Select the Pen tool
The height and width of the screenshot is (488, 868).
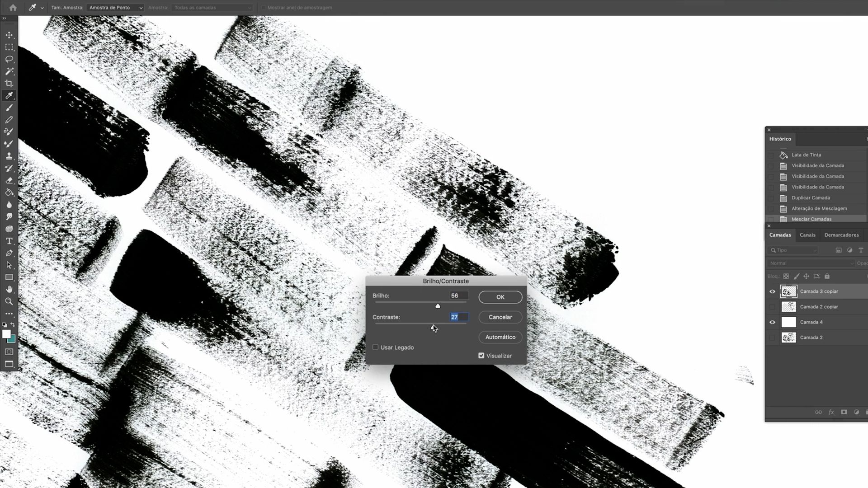(9, 253)
